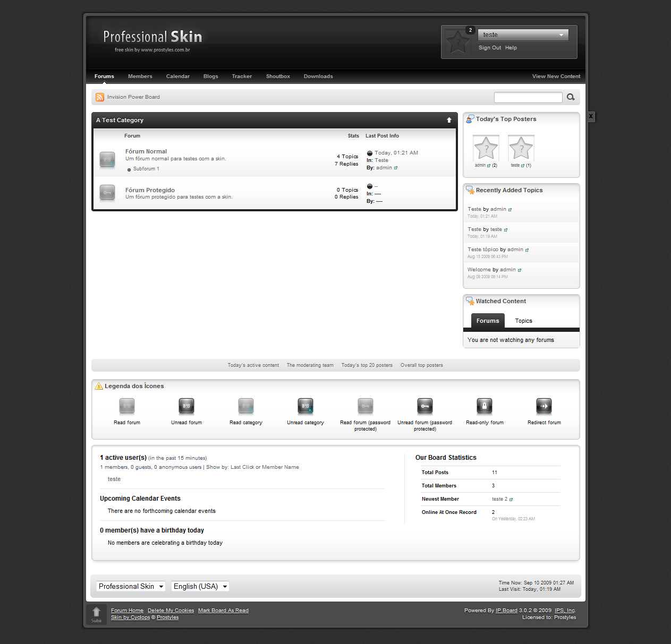Click inside the search input field
The width and height of the screenshot is (671, 644).
point(528,97)
